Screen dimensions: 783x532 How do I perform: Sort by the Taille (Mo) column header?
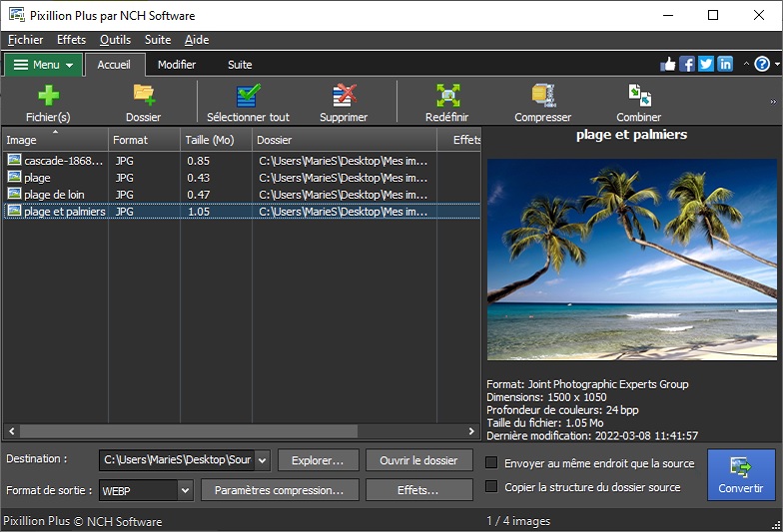coord(216,140)
